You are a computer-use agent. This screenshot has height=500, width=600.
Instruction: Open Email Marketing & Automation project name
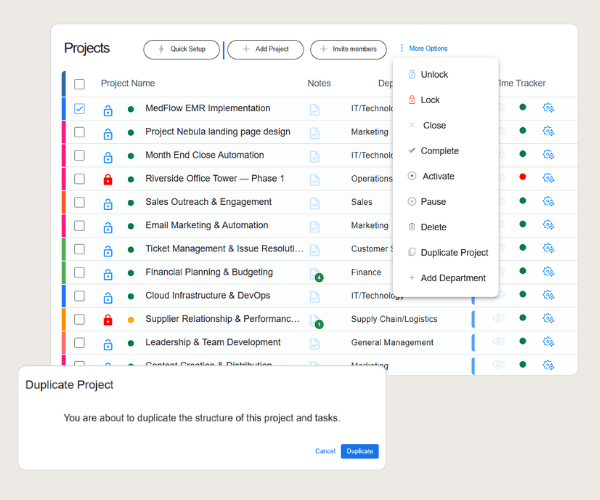point(207,225)
